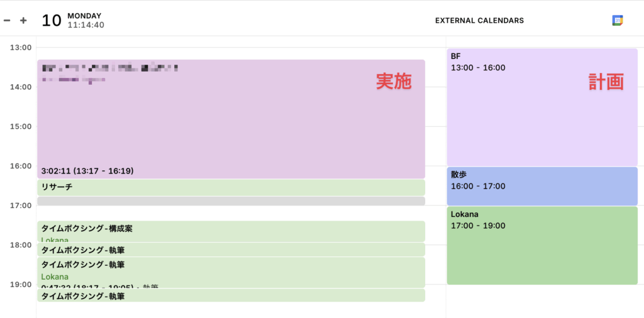Select the date number 10

point(52,21)
